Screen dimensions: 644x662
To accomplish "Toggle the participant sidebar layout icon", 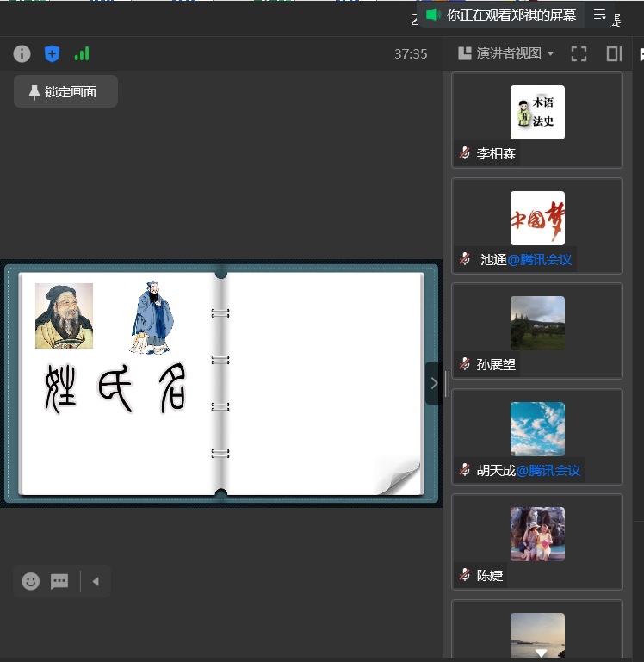I will point(614,53).
